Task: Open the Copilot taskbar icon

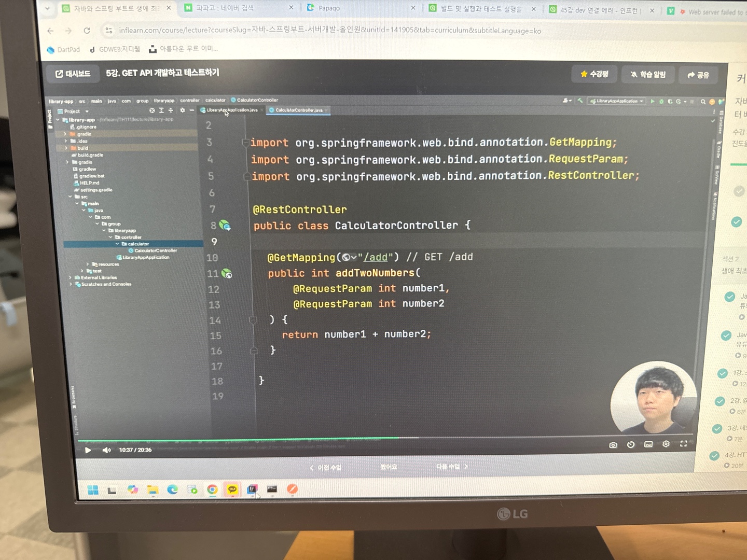Action: tap(132, 489)
